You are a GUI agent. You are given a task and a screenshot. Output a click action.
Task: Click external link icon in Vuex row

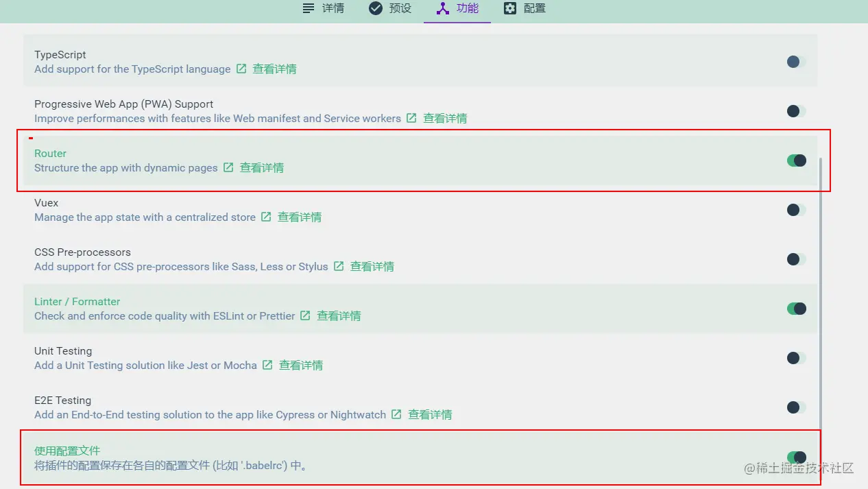click(x=266, y=217)
